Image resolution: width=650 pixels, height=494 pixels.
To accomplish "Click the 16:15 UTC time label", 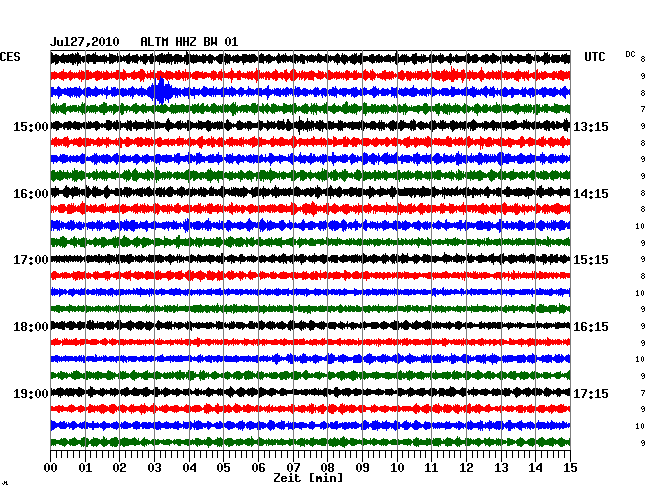I will 591,327.
